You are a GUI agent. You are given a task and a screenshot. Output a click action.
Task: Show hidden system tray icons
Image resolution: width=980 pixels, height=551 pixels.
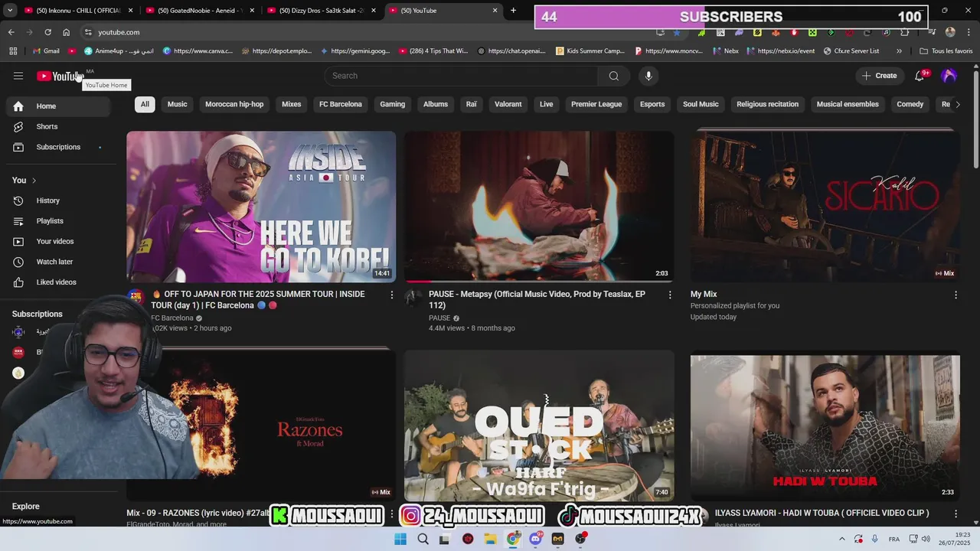click(842, 539)
